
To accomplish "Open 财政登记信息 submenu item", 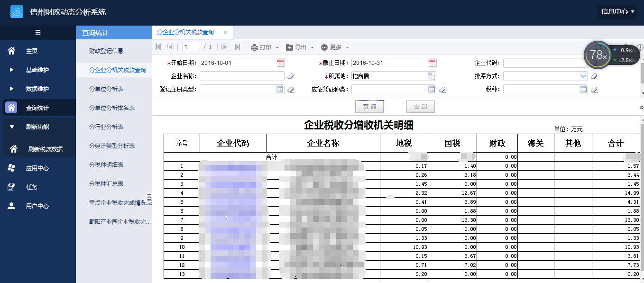I will (106, 51).
